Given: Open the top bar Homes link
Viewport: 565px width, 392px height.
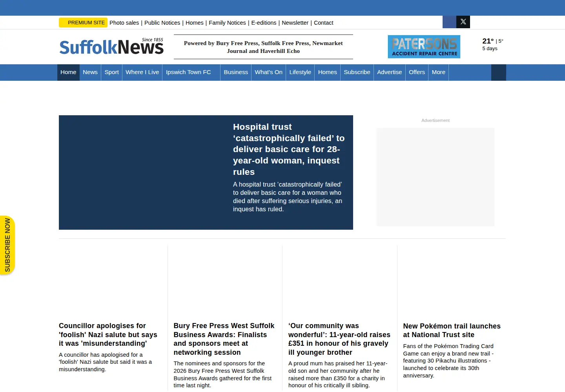Looking at the screenshot, I should (x=195, y=23).
